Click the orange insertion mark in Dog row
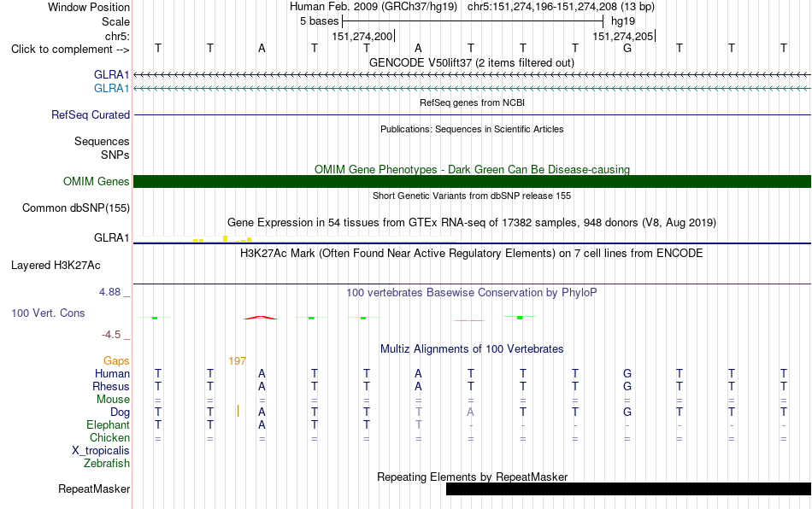The width and height of the screenshot is (812, 509). 238,412
